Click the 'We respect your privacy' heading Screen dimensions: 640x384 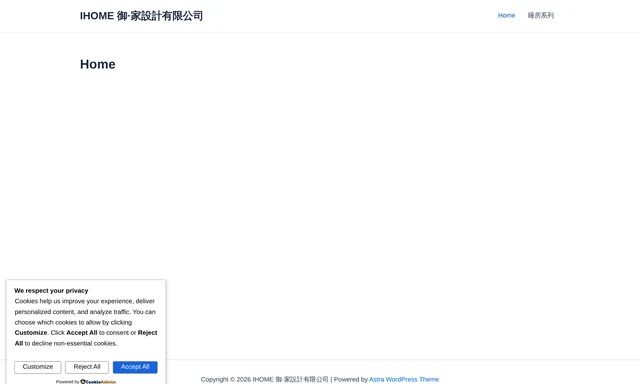point(51,291)
